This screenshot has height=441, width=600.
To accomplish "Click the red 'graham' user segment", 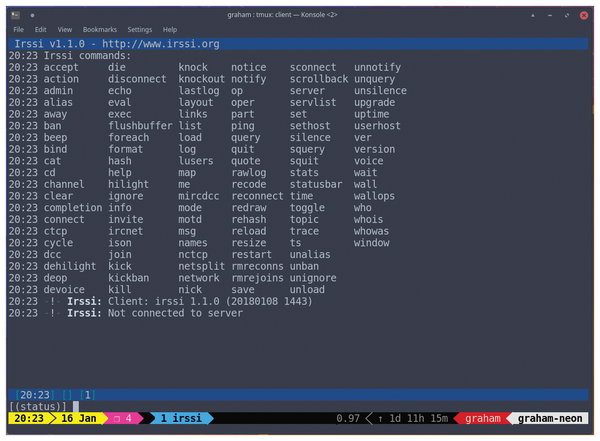I will (483, 418).
